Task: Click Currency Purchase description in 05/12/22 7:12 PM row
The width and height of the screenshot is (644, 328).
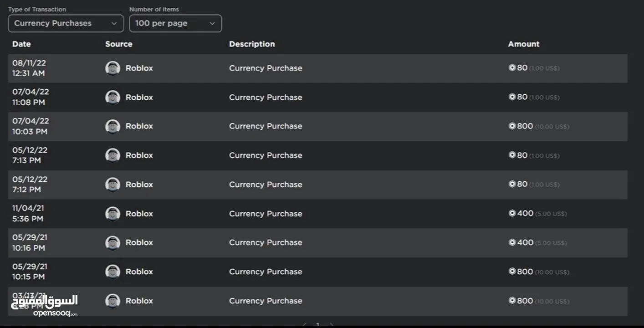Action: pyautogui.click(x=266, y=184)
